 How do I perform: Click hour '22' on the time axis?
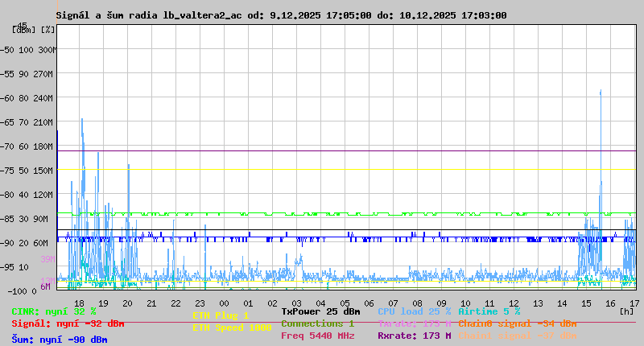[175, 303]
